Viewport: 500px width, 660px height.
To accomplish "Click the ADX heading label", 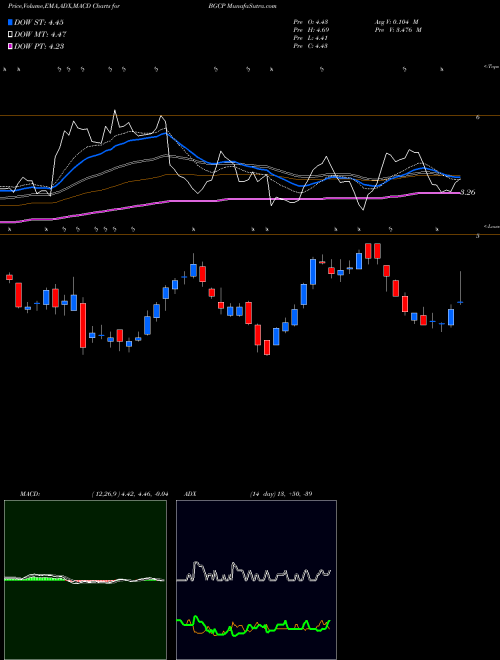I will pyautogui.click(x=190, y=494).
